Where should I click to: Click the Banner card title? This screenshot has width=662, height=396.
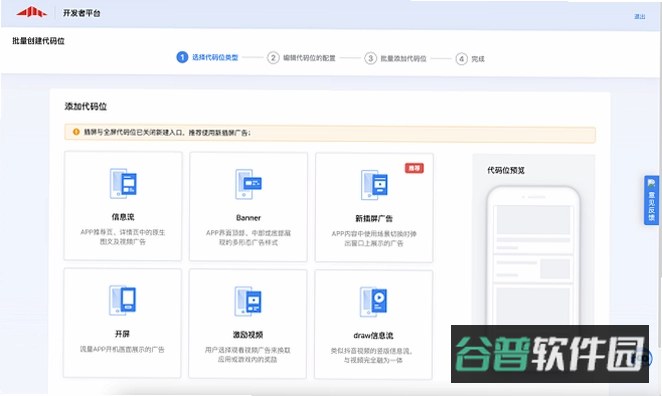(248, 218)
